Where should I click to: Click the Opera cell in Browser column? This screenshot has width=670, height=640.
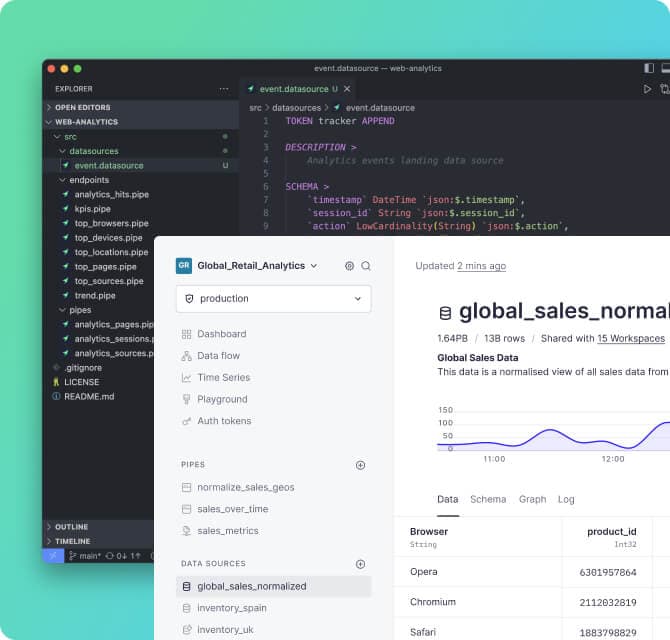point(423,572)
